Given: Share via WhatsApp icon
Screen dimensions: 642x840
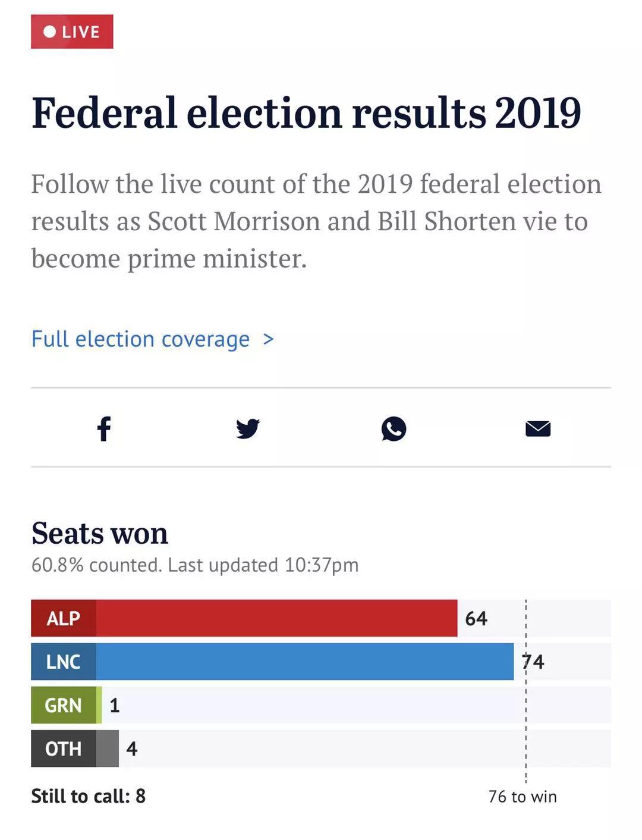Looking at the screenshot, I should (394, 428).
